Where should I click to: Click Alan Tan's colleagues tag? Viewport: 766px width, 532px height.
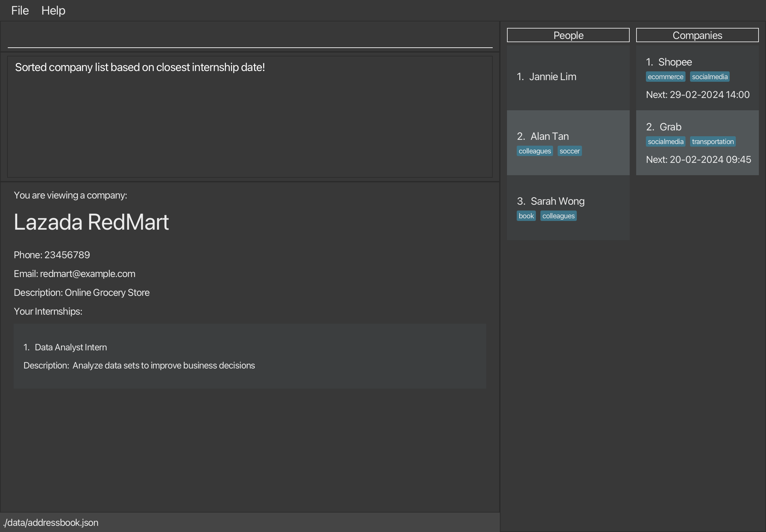535,151
